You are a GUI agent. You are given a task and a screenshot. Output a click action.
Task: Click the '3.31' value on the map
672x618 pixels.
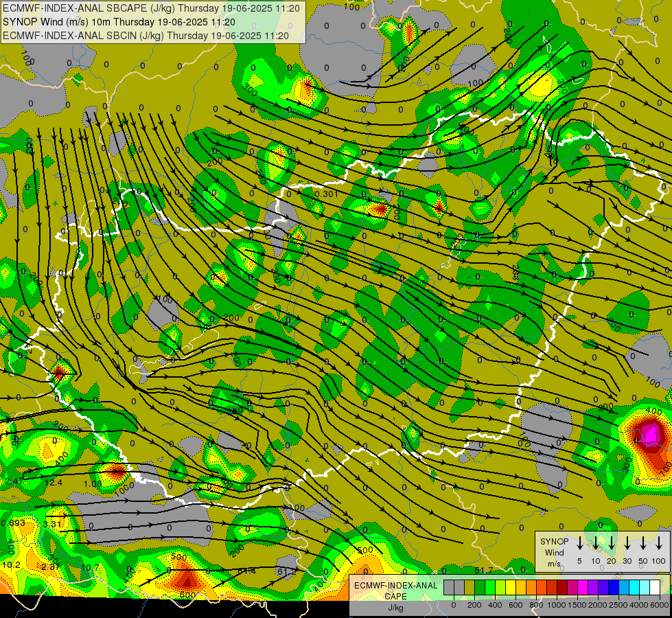(52, 524)
